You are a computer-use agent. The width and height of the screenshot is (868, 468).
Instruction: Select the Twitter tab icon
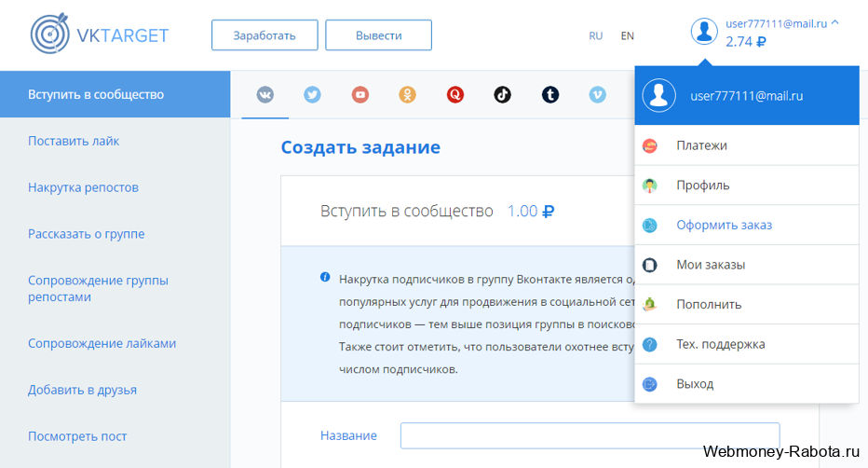tap(312, 95)
